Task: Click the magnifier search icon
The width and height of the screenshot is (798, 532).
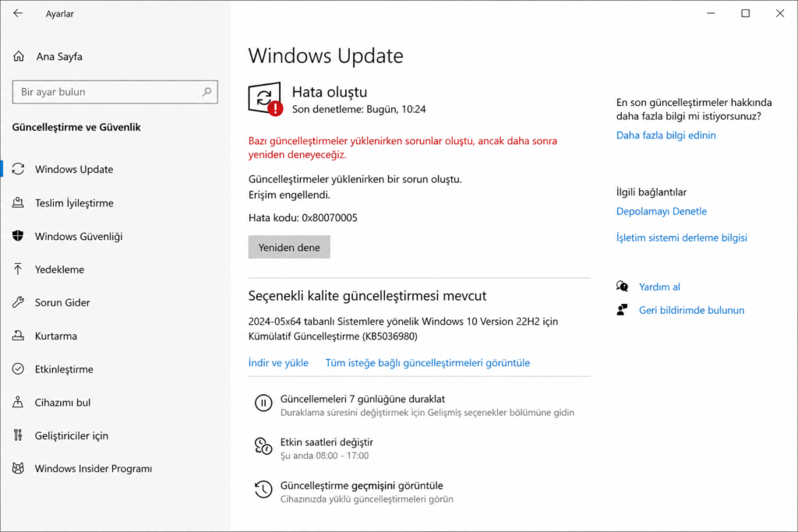Action: [207, 92]
